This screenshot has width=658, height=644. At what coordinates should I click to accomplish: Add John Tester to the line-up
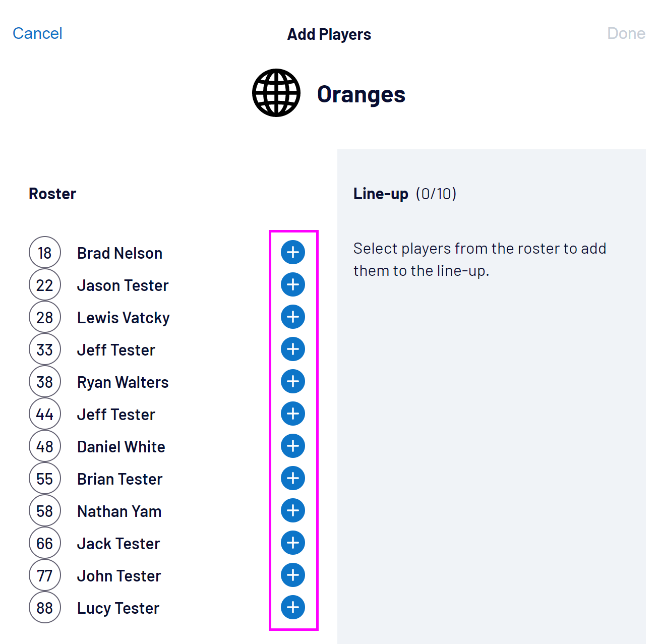tap(293, 575)
